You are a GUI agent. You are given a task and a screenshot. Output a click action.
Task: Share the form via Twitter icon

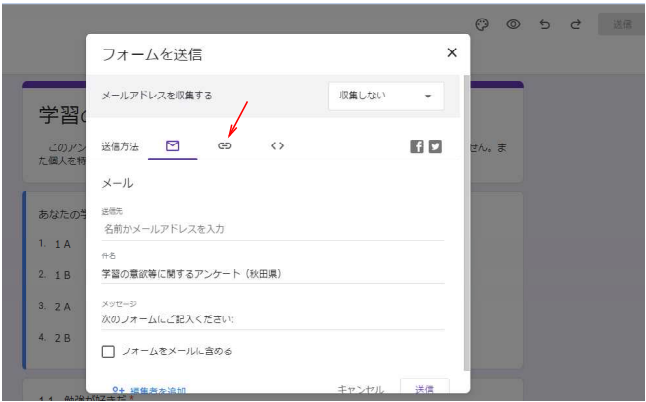coord(435,147)
